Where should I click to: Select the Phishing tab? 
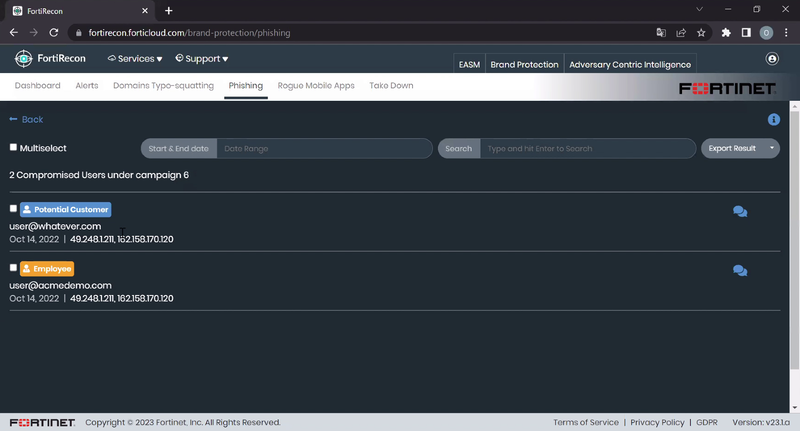tap(245, 86)
